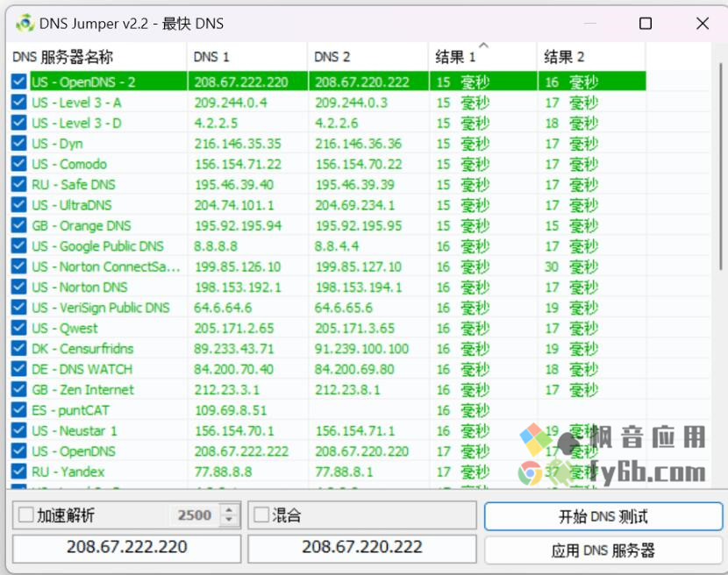
Task: Uncheck the DK - Censurfridns checkbox
Action: 19,348
